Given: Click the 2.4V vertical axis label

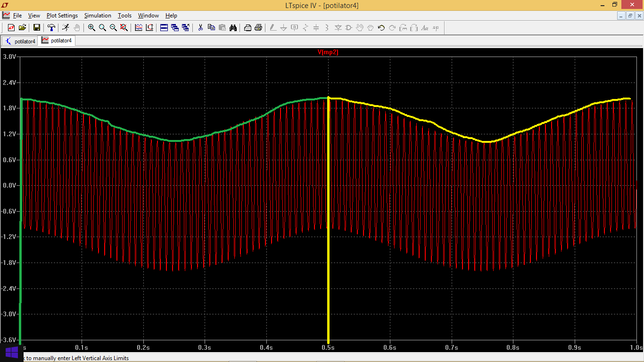Looking at the screenshot, I should (x=10, y=82).
